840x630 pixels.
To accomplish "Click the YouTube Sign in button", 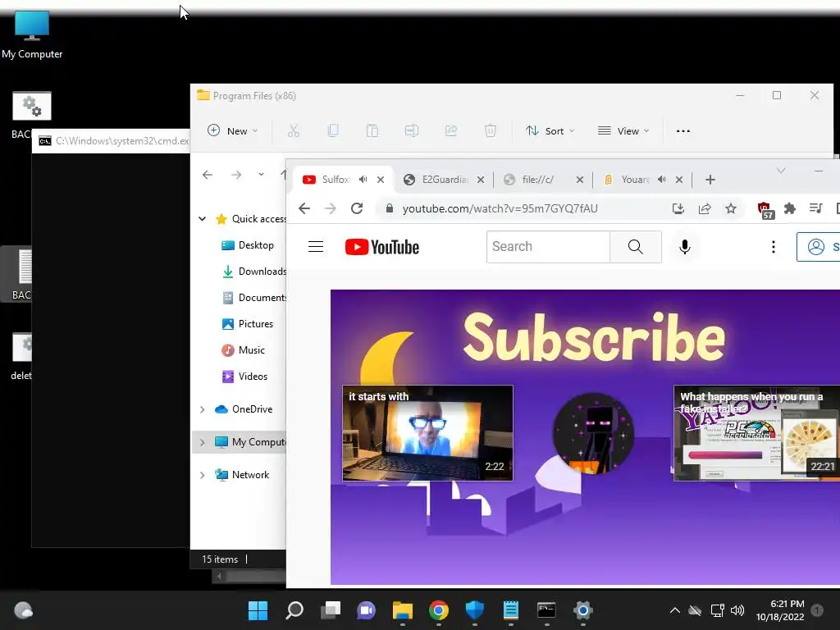I will point(818,246).
